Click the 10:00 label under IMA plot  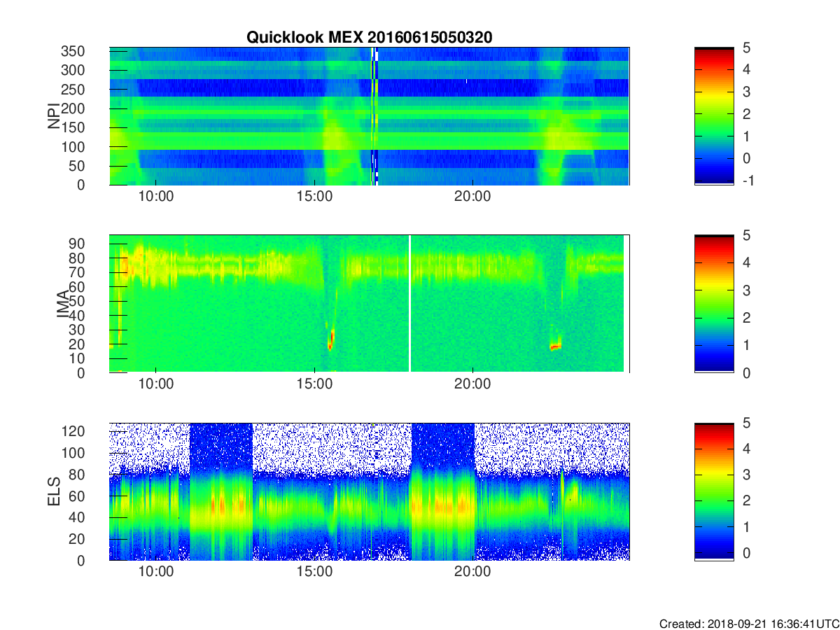coord(155,385)
